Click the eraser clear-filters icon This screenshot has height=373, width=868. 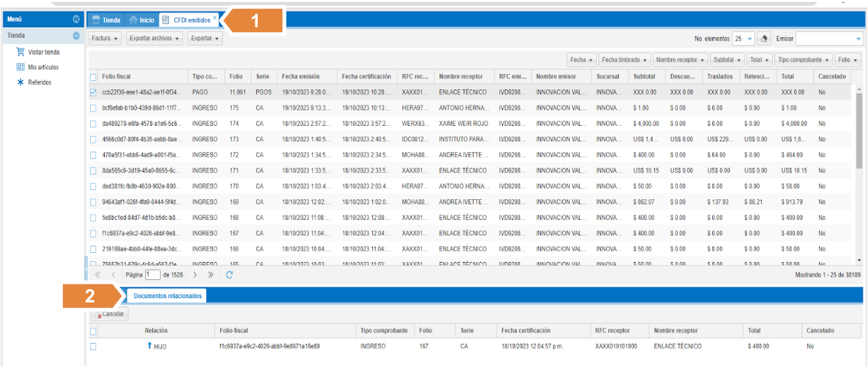(765, 39)
